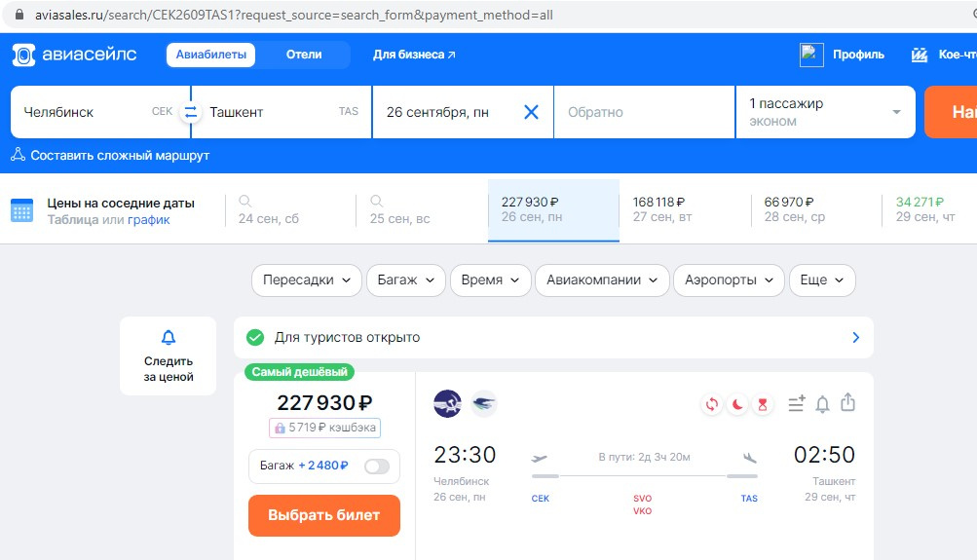
Task: Click the Самый дешёвый badge
Action: click(x=299, y=372)
